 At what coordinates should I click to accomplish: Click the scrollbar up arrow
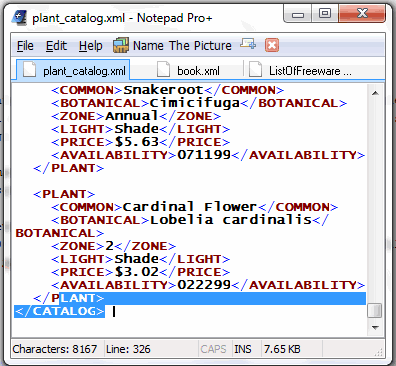[x=375, y=93]
